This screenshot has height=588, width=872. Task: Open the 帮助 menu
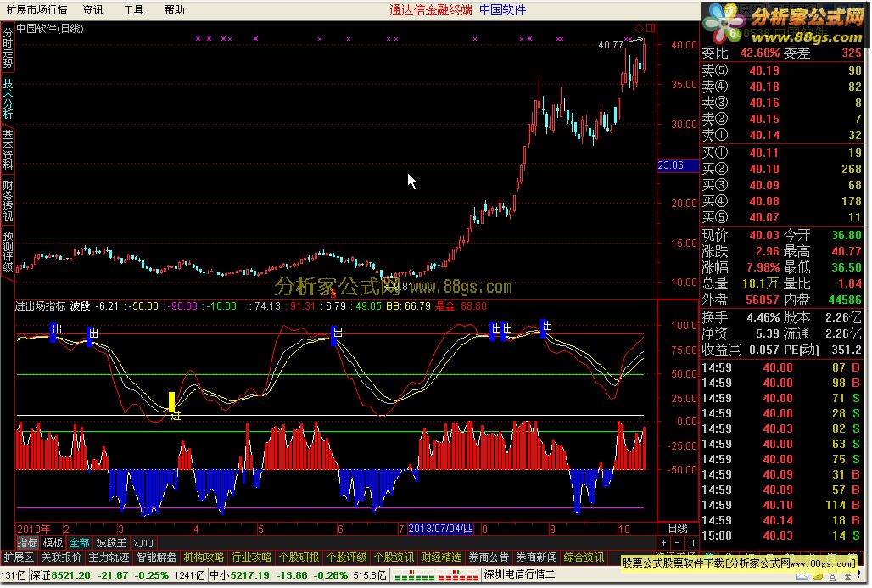pyautogui.click(x=175, y=9)
